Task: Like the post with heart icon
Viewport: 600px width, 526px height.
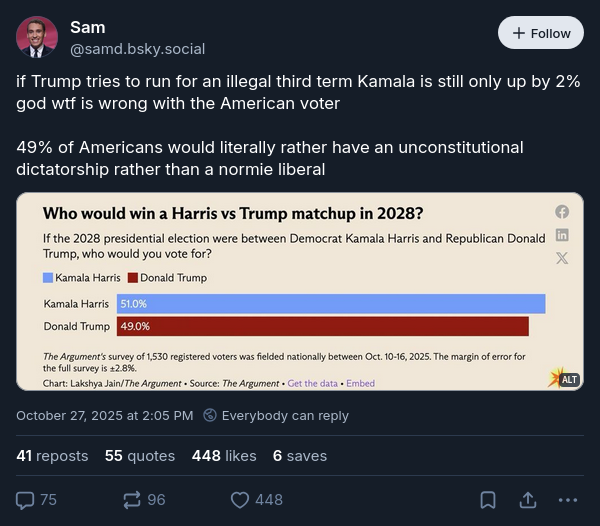Action: [240, 499]
